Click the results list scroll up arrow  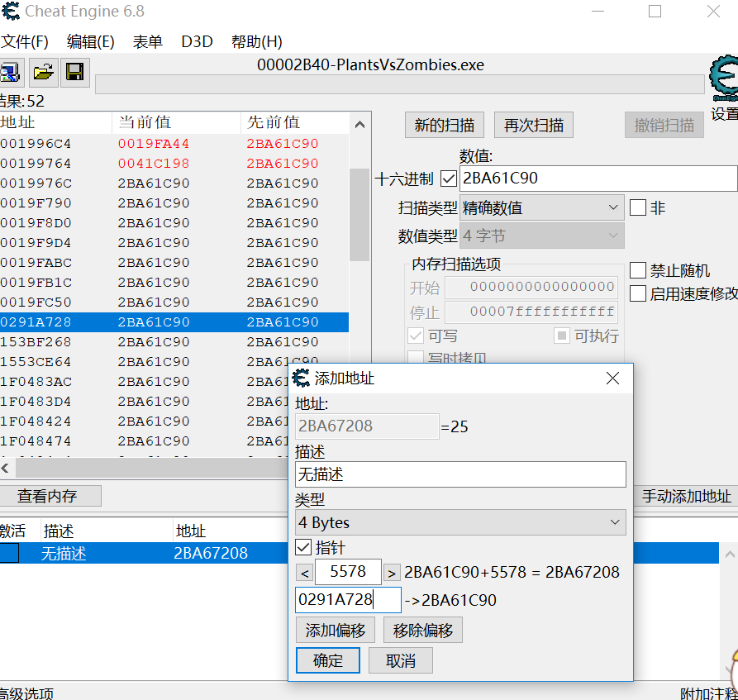pyautogui.click(x=359, y=124)
